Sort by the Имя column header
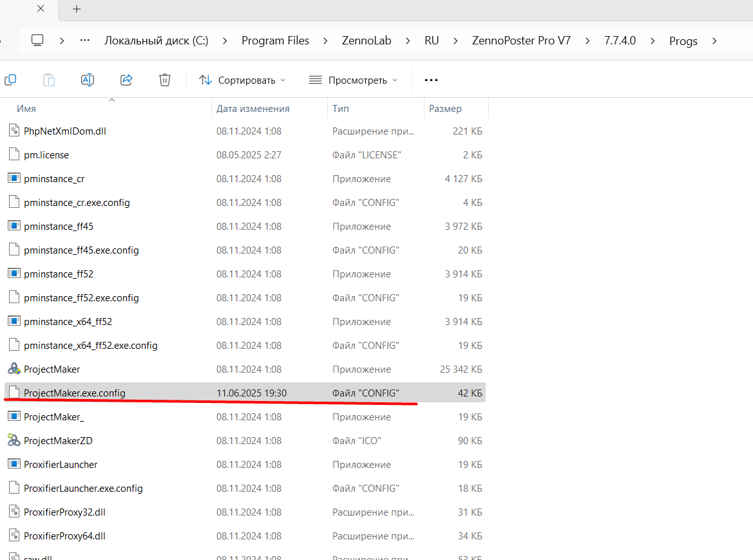The width and height of the screenshot is (753, 560). coord(26,108)
